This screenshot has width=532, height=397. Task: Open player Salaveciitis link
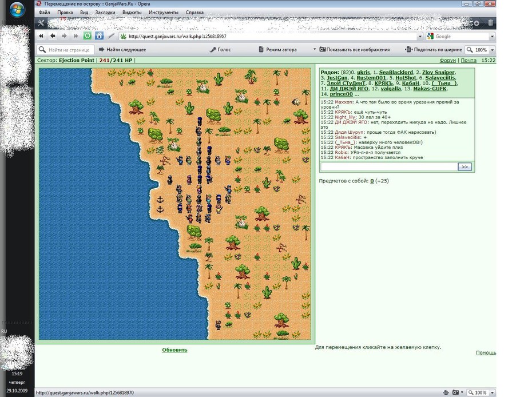(440, 78)
